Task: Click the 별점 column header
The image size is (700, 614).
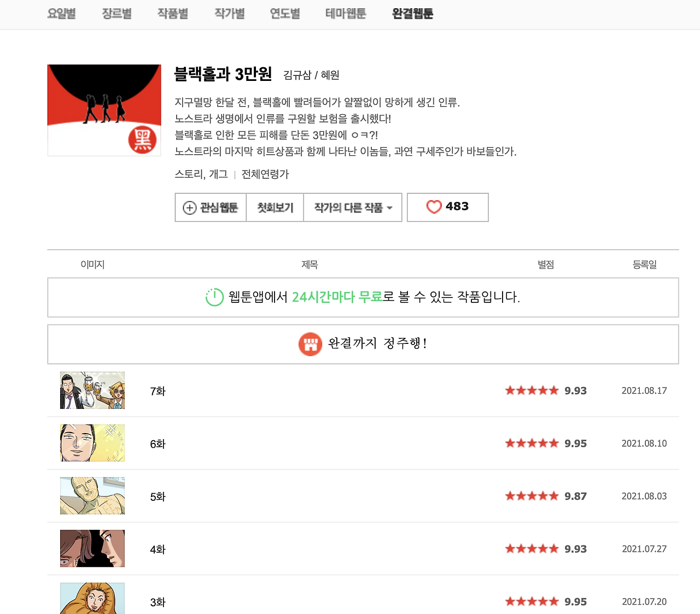Action: (x=546, y=265)
